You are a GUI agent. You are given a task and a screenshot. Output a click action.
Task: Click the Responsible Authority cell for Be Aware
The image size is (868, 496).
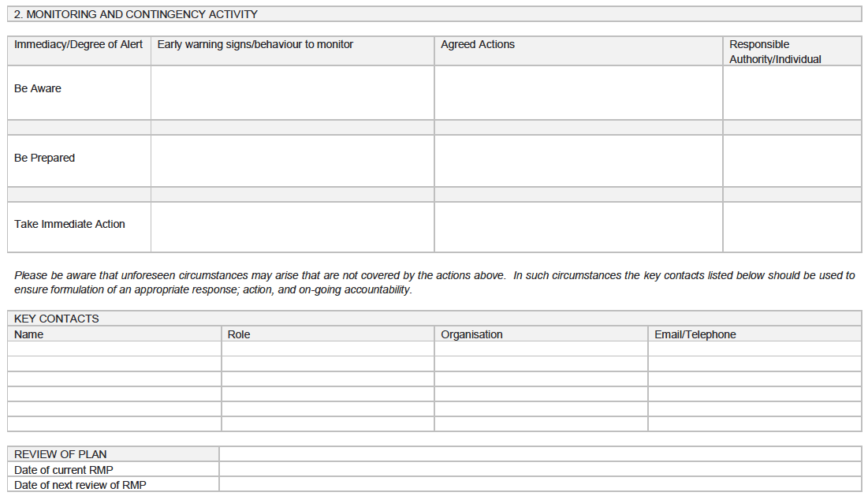792,92
